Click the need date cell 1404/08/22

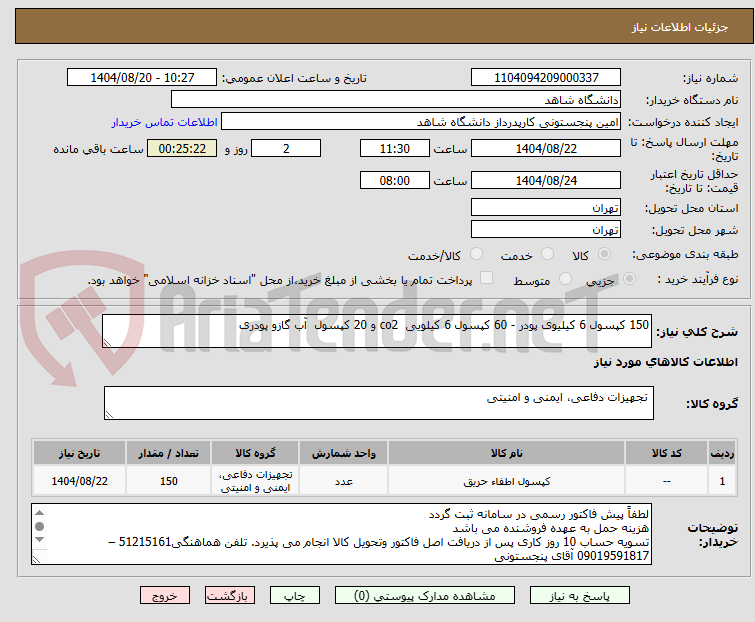(79, 481)
